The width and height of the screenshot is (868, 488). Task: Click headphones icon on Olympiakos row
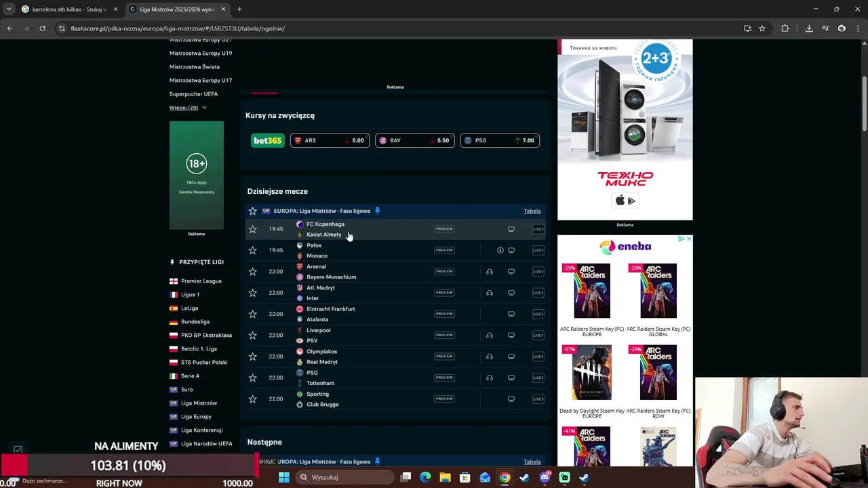tap(489, 357)
